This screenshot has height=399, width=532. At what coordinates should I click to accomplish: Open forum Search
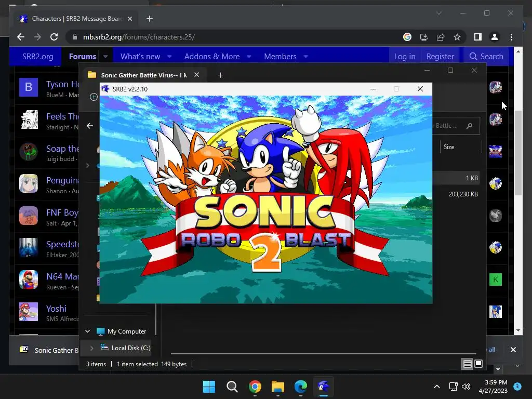coord(486,56)
